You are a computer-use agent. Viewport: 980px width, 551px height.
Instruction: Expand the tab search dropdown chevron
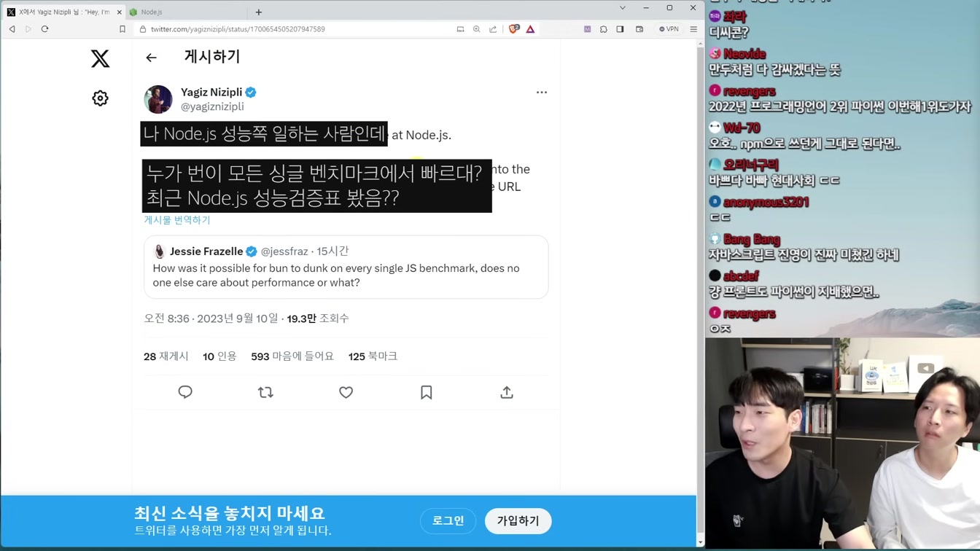pos(622,8)
